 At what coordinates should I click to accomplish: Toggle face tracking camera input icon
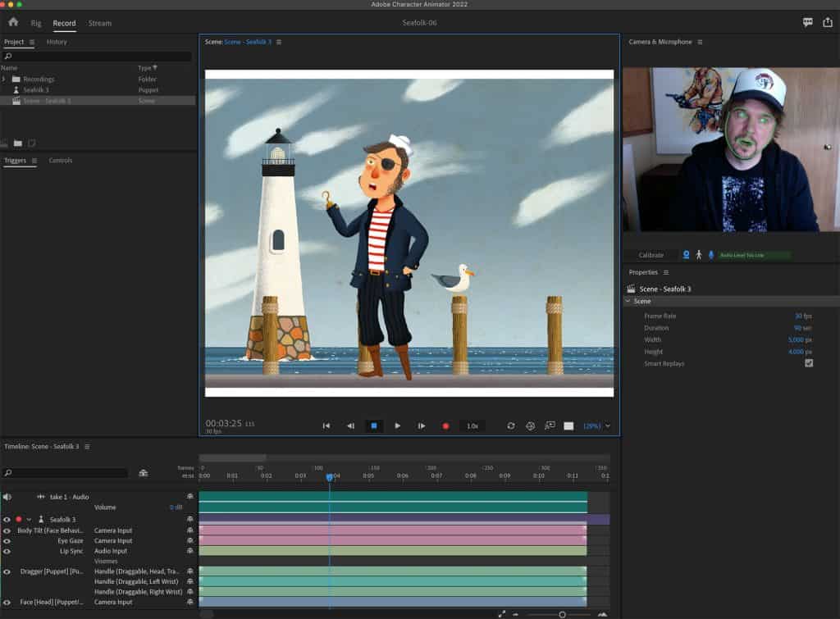tap(687, 255)
